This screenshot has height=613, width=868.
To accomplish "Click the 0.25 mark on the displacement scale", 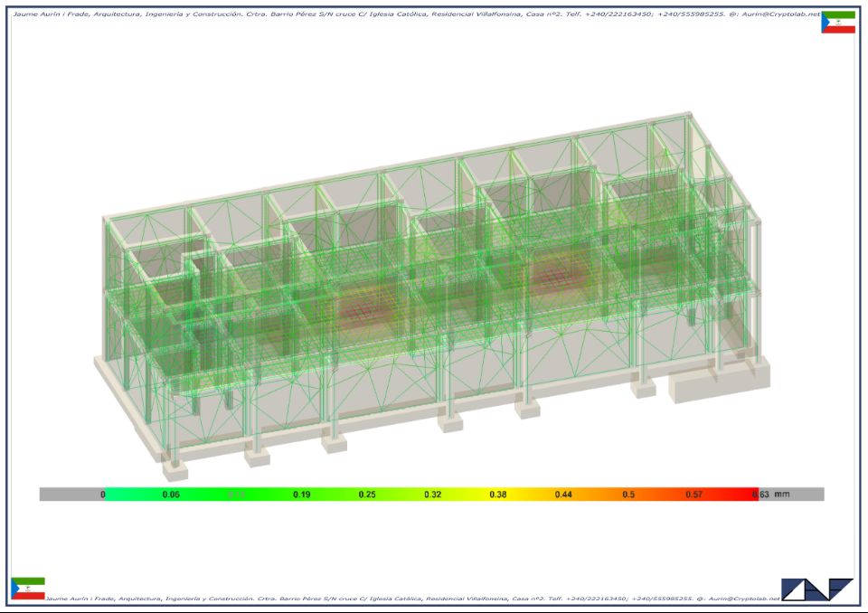I will pyautogui.click(x=366, y=495).
